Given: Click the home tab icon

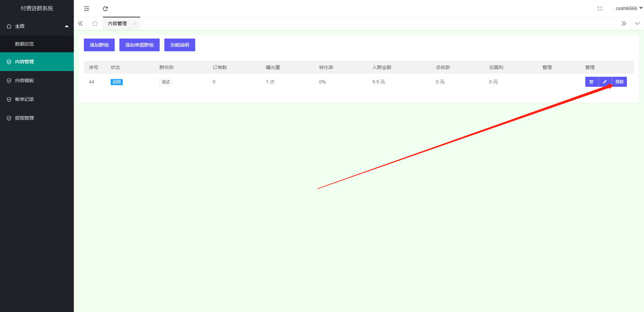Looking at the screenshot, I should 95,23.
